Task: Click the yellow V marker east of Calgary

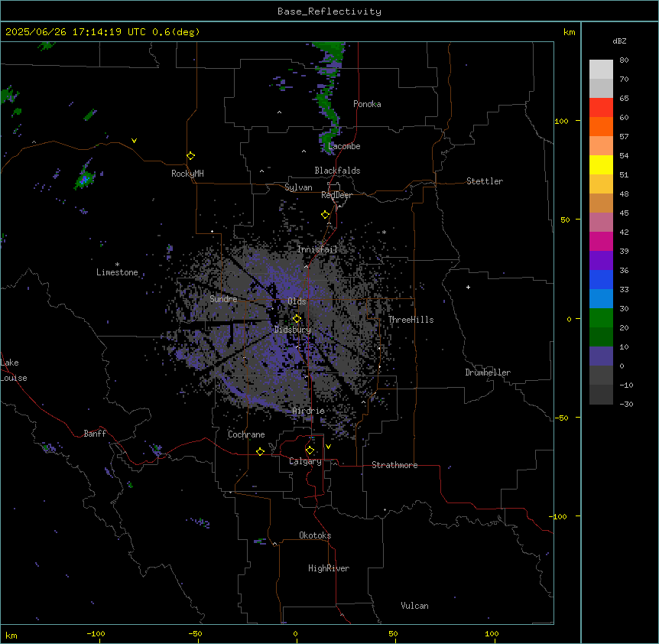Action: (328, 447)
